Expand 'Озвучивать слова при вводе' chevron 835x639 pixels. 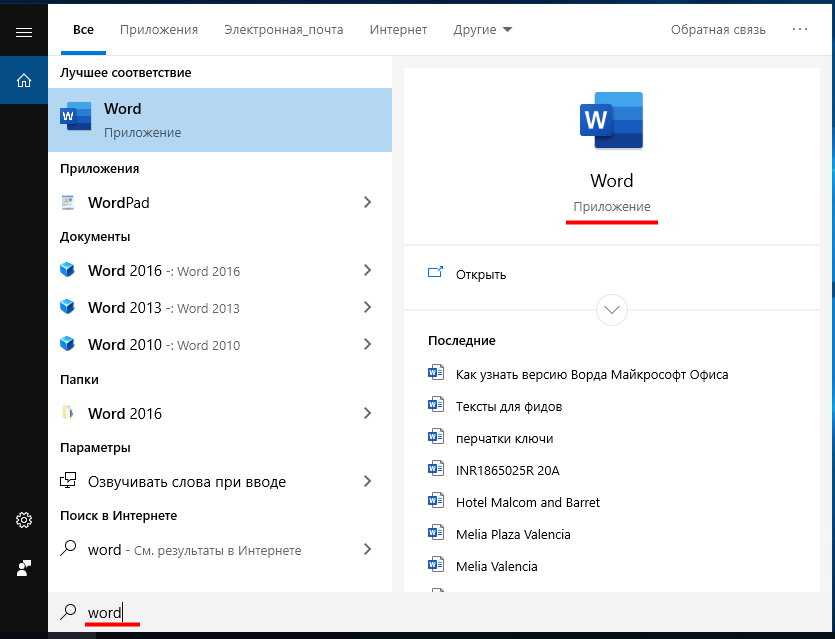[367, 481]
